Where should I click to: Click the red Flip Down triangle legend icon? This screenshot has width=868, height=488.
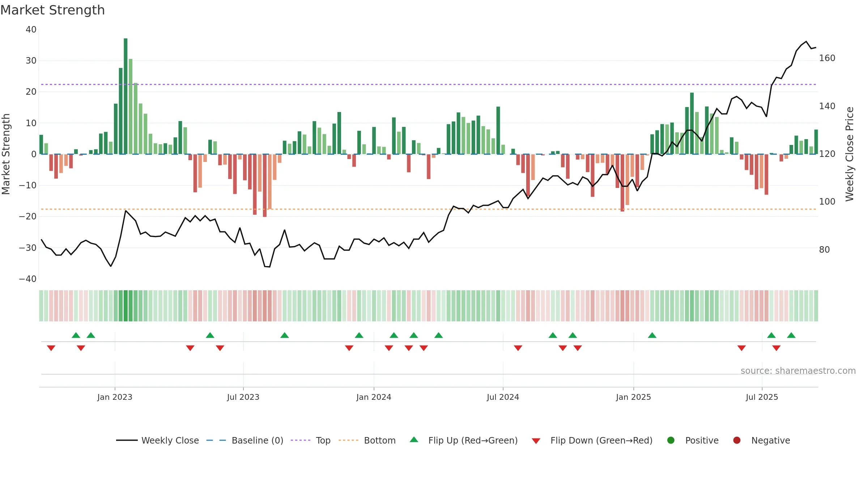pos(536,441)
